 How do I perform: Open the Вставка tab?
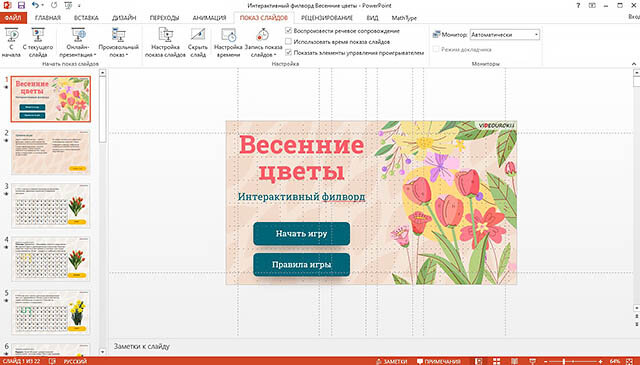pos(86,18)
